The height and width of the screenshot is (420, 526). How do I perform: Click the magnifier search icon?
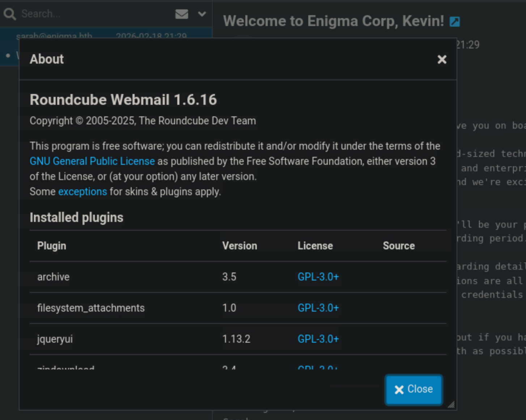[10, 14]
